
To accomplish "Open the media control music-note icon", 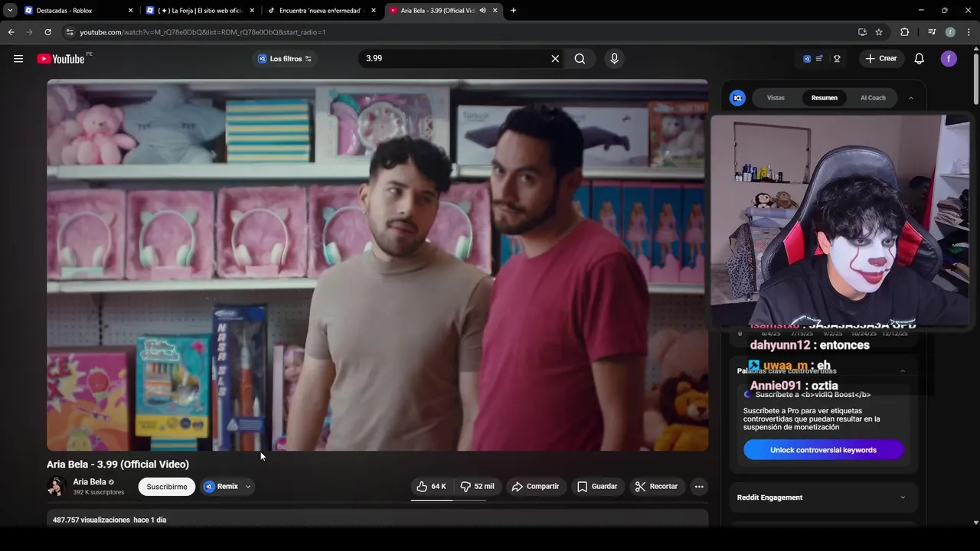I will (x=932, y=32).
